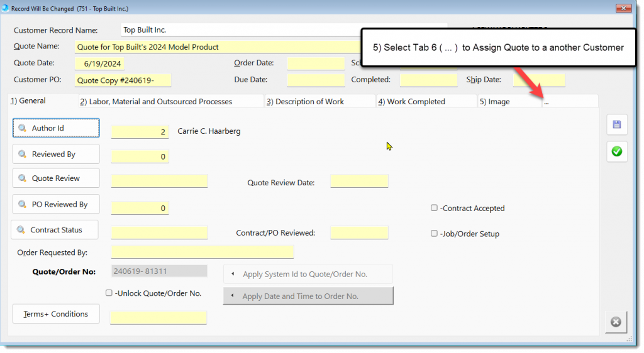Screen dimensions: 644x353
Task: Click the Completed date field
Action: pyautogui.click(x=428, y=80)
